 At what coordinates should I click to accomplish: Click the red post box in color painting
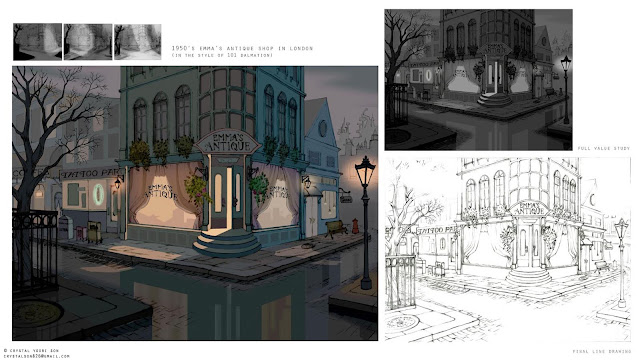(x=355, y=226)
